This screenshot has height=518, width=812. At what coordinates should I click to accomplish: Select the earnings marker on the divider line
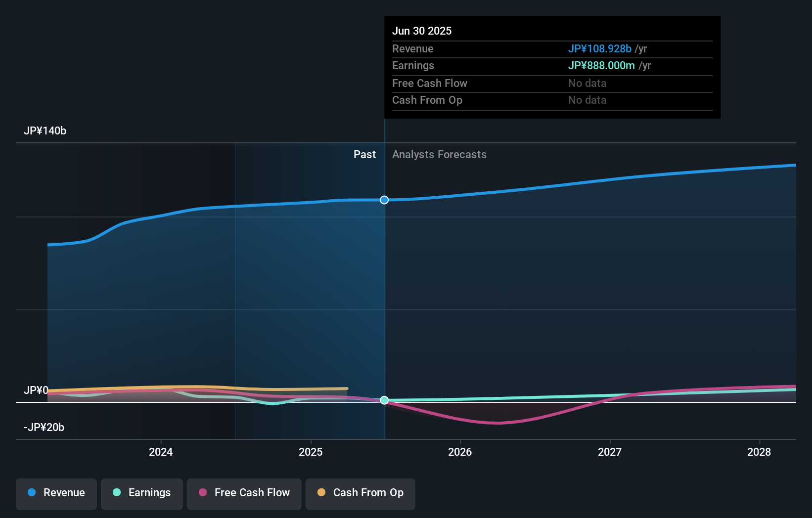coord(384,400)
